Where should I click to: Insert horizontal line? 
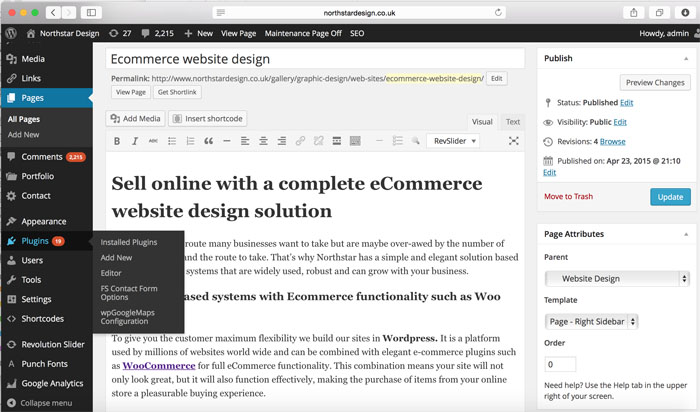(227, 141)
